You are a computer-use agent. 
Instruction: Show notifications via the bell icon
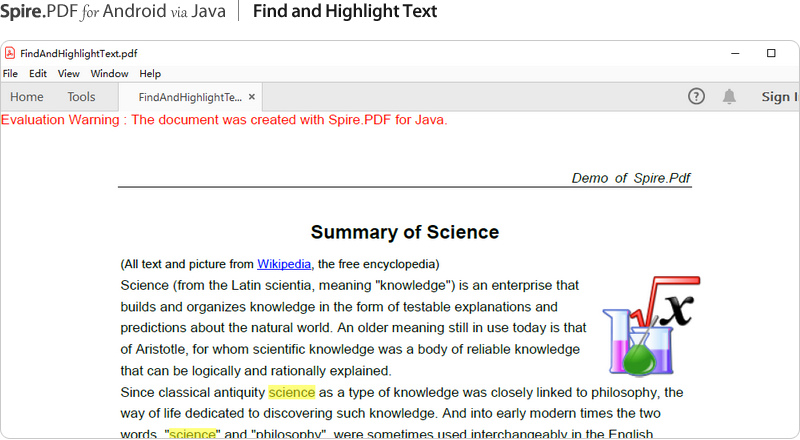(730, 97)
